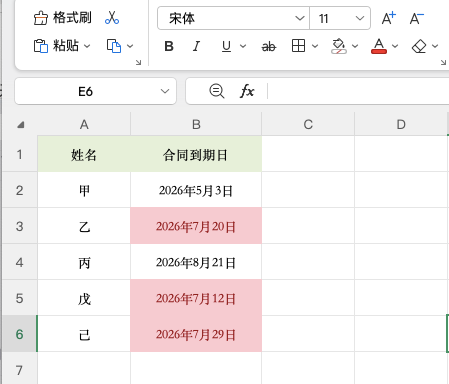Image resolution: width=449 pixels, height=384 pixels.
Task: Select column C header
Action: pos(308,124)
